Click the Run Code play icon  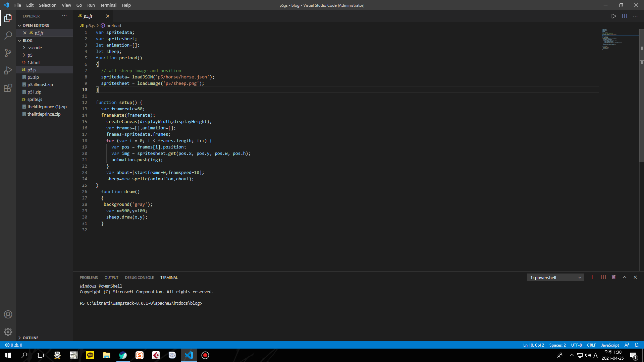coord(613,16)
